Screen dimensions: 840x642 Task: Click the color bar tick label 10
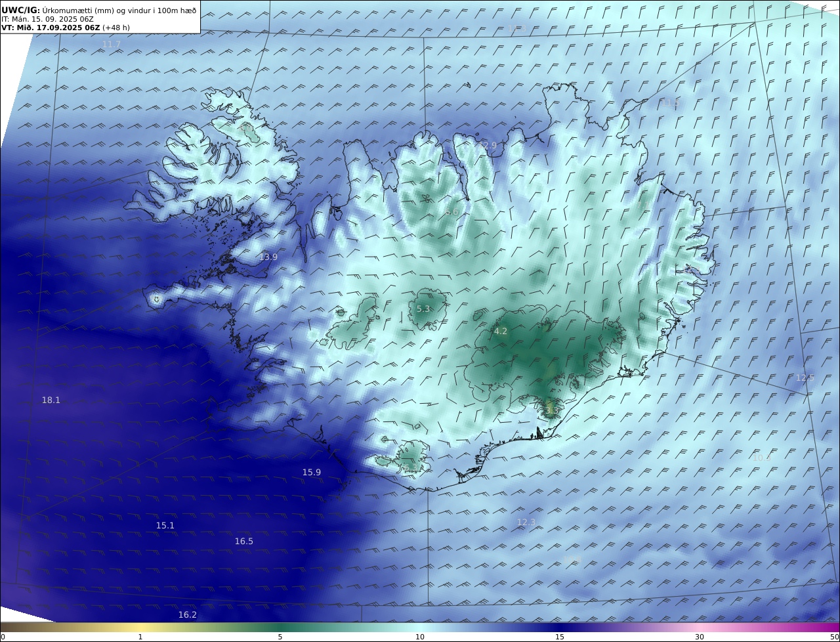pos(420,637)
